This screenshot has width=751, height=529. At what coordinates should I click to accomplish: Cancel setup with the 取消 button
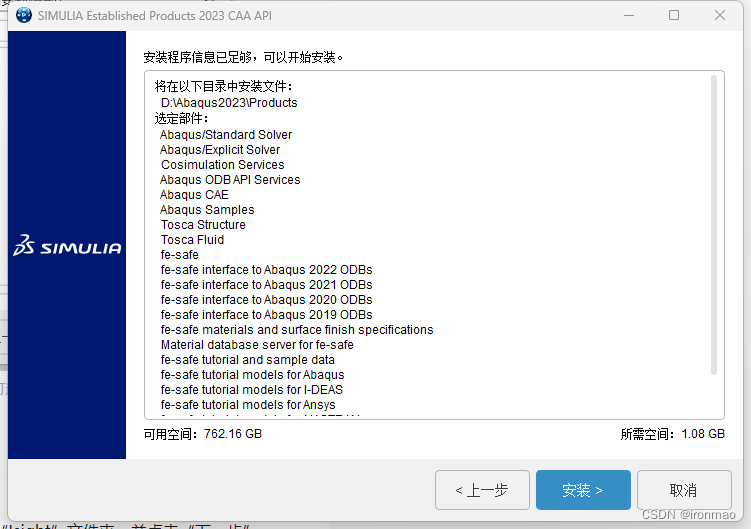point(684,490)
